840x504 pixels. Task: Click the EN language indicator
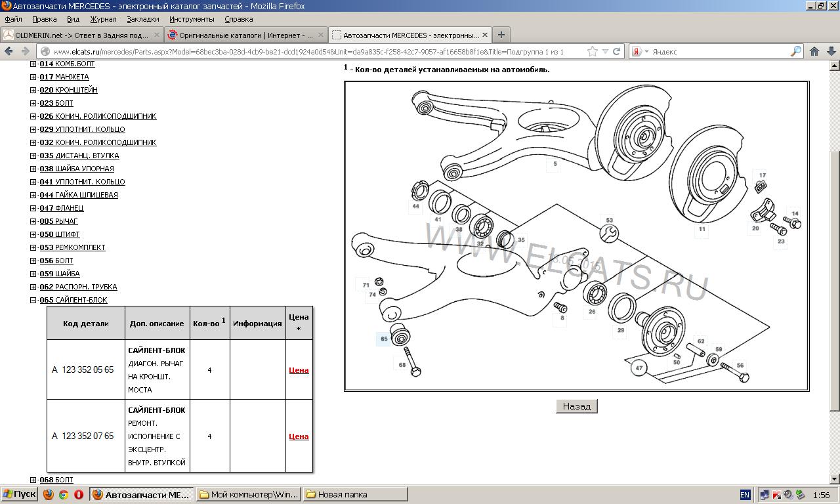click(745, 495)
